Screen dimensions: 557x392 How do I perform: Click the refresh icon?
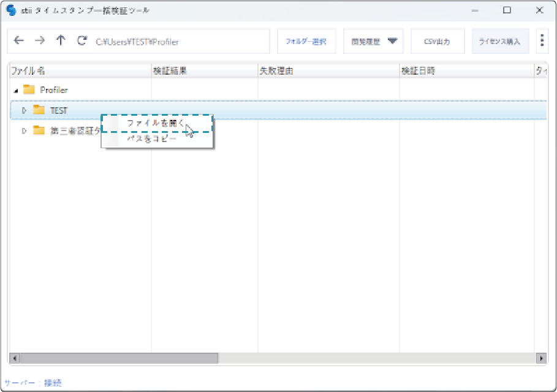pyautogui.click(x=81, y=40)
